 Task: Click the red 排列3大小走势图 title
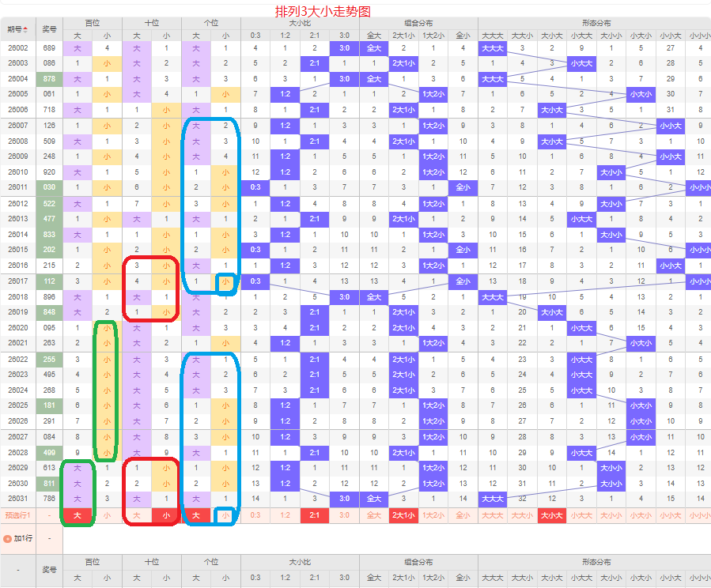click(x=323, y=11)
